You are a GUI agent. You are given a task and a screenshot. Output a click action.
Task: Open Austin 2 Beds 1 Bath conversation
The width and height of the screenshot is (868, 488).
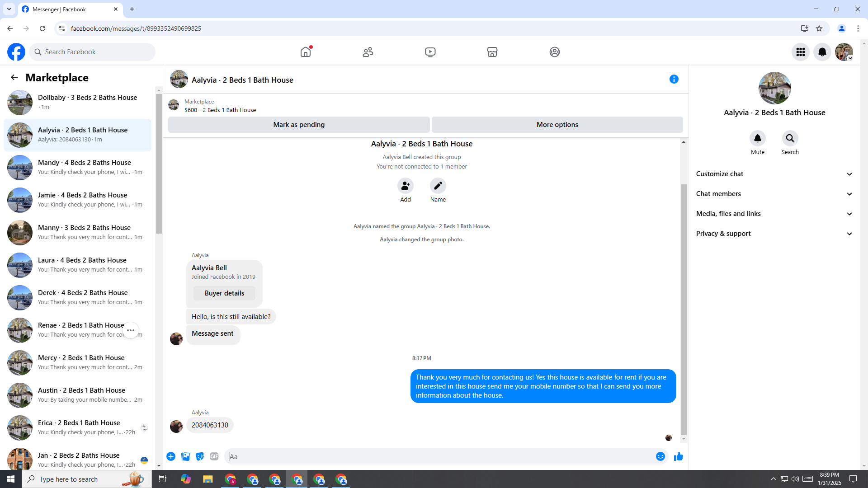[78, 395]
